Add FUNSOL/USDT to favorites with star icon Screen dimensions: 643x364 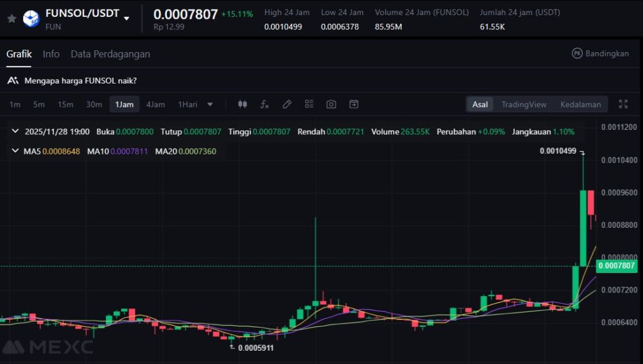[x=11, y=19]
